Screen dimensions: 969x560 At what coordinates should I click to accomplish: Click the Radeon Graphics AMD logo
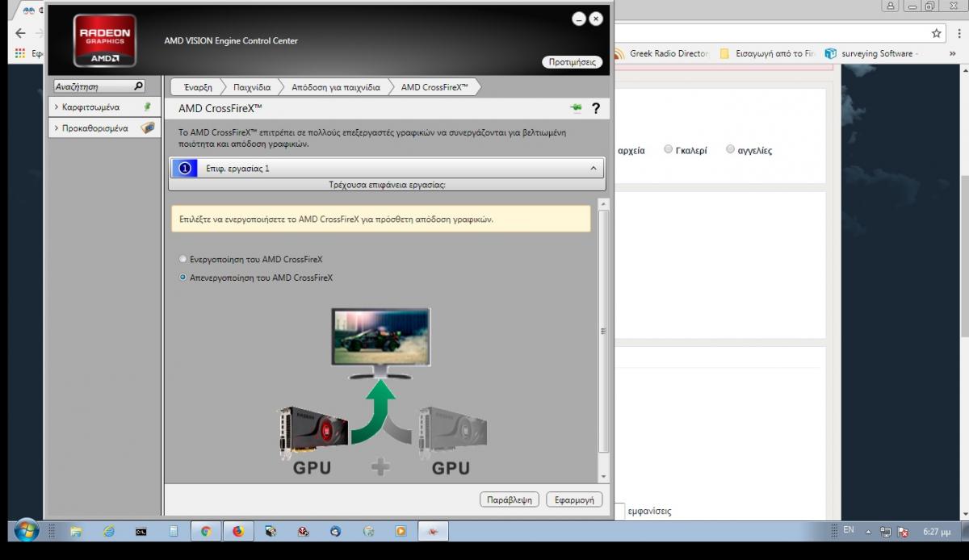click(104, 40)
